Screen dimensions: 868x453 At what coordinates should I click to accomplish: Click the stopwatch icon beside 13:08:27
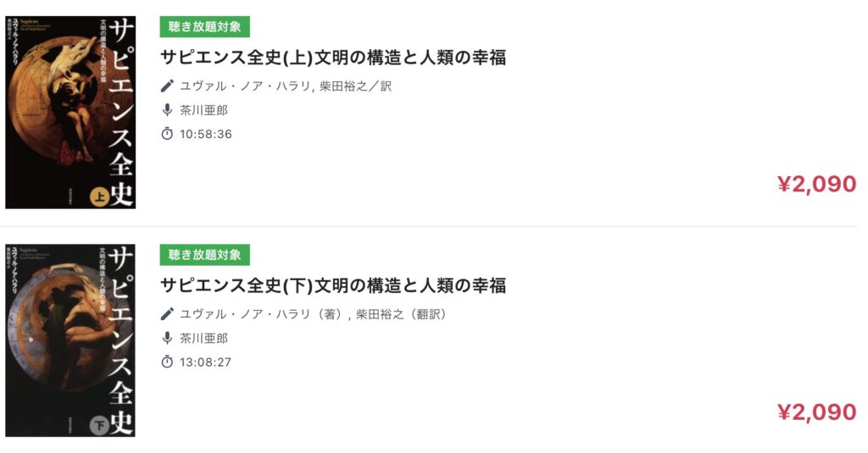(x=167, y=362)
